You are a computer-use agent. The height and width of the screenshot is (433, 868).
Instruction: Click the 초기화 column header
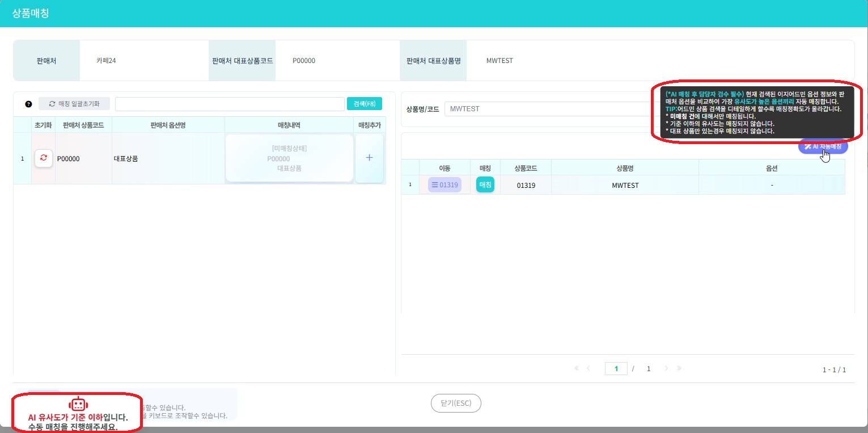44,125
